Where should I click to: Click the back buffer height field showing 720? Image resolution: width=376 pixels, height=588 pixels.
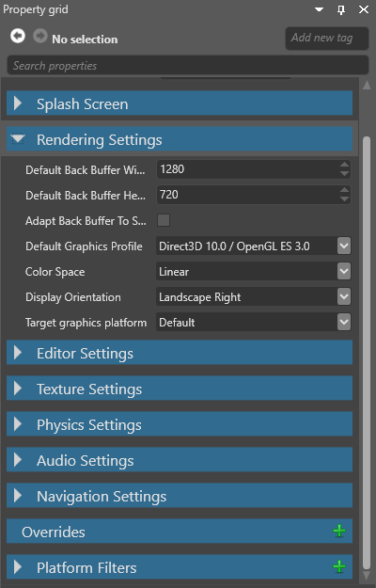pos(247,195)
